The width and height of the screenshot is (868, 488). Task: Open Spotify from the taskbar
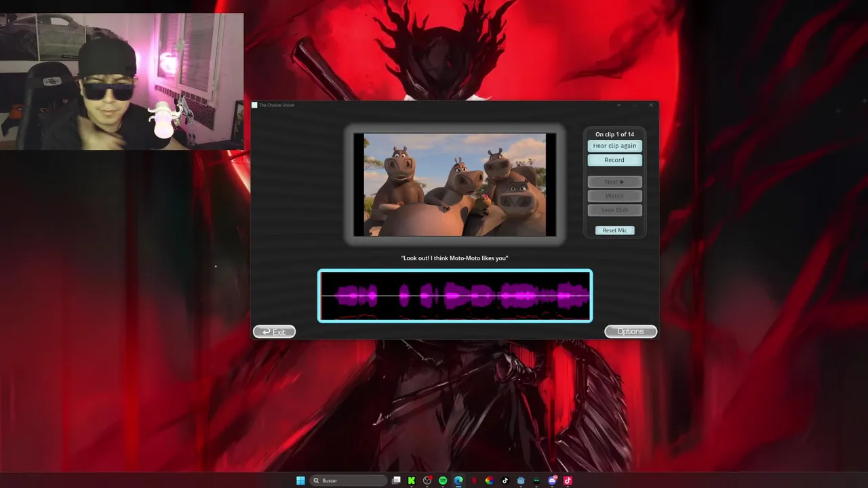click(x=443, y=481)
